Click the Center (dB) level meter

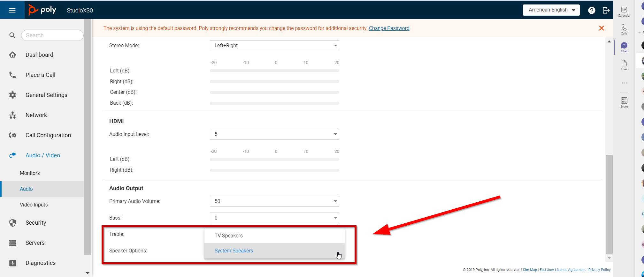pos(274,92)
